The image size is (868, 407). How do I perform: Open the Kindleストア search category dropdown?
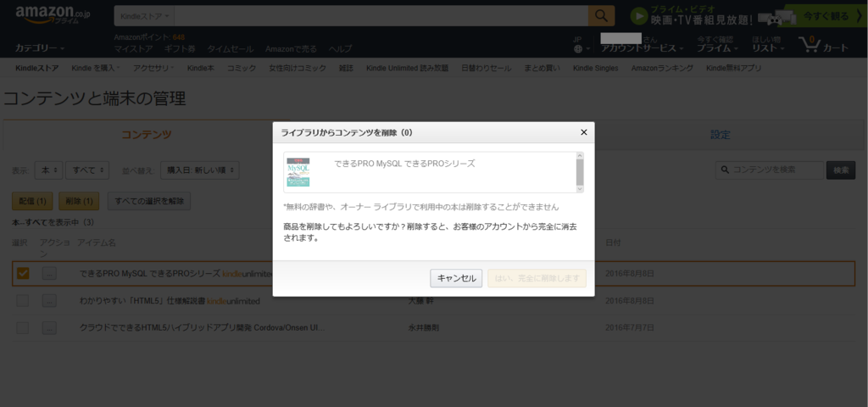pyautogui.click(x=144, y=16)
